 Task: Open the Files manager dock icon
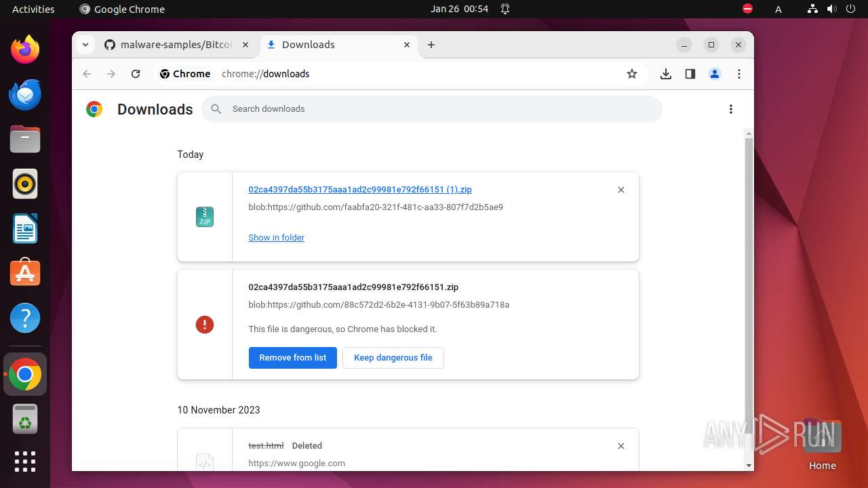[25, 139]
